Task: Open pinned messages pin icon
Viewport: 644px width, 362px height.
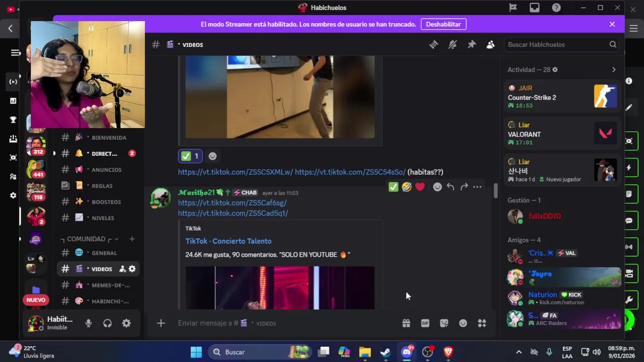Action: pyautogui.click(x=471, y=45)
